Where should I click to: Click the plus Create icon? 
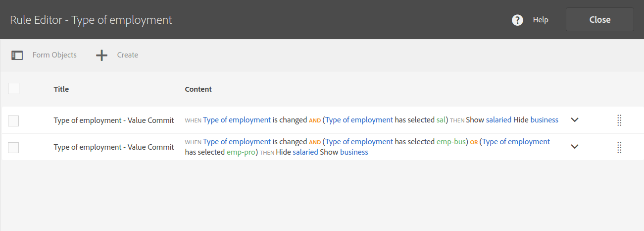pos(101,55)
